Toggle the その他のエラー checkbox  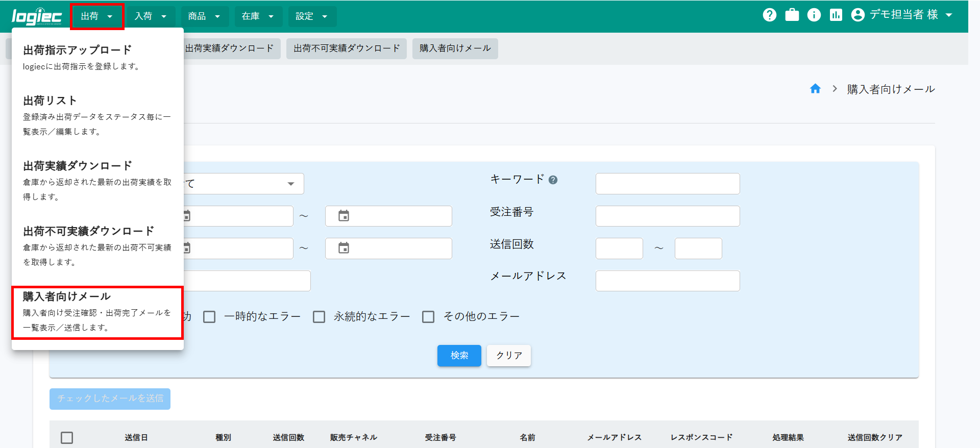[428, 317]
